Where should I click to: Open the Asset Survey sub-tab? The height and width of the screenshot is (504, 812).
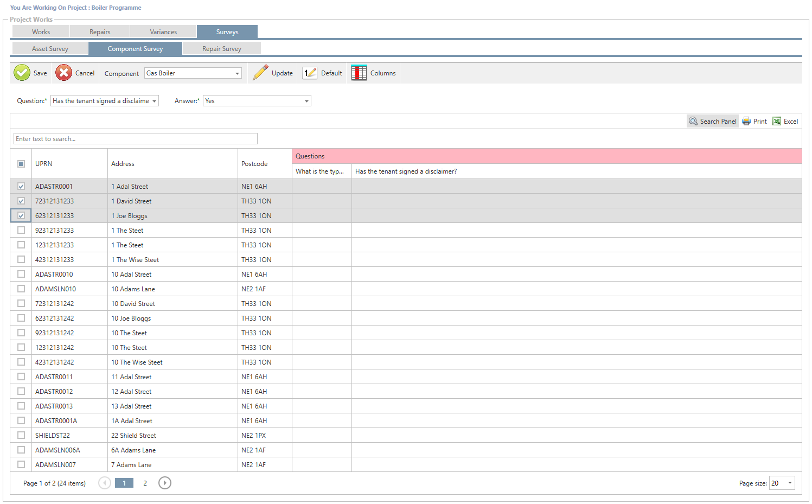[x=50, y=49]
